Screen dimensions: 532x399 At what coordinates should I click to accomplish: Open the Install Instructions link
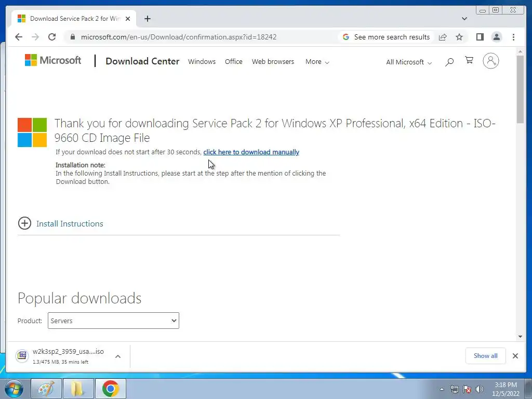pyautogui.click(x=70, y=223)
